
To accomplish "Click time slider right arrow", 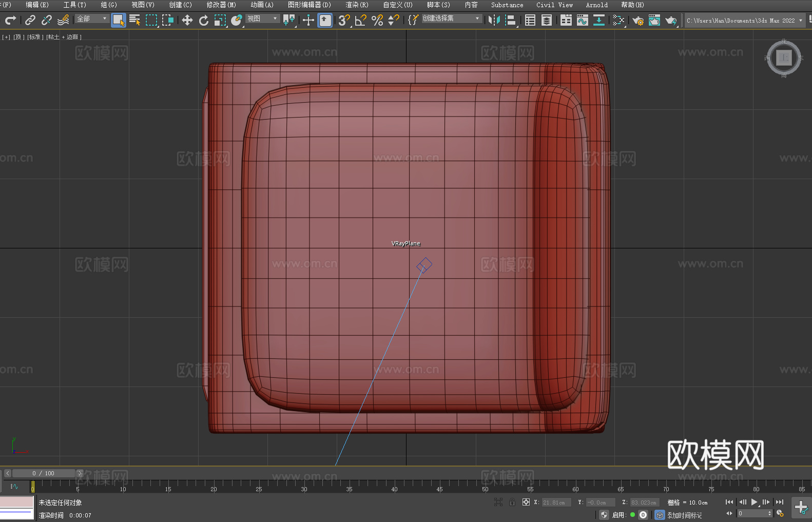I will pos(80,473).
